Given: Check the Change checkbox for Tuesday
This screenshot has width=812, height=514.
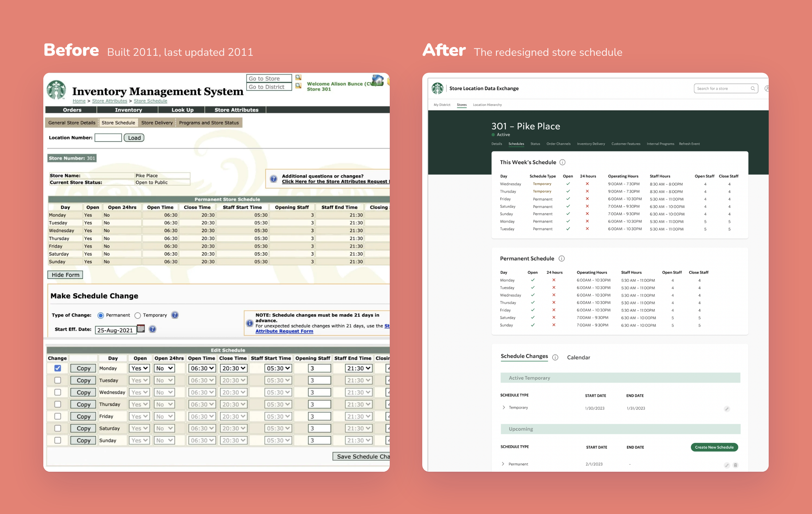Looking at the screenshot, I should pos(58,380).
